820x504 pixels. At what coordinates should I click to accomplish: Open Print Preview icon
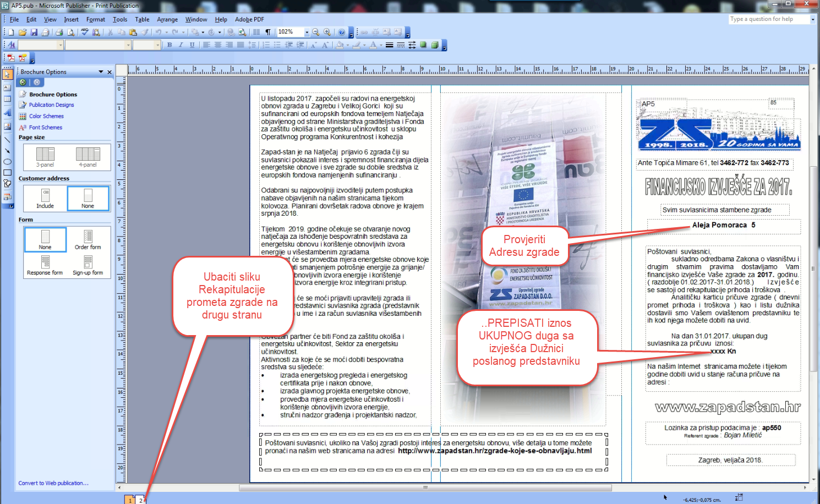tap(70, 32)
